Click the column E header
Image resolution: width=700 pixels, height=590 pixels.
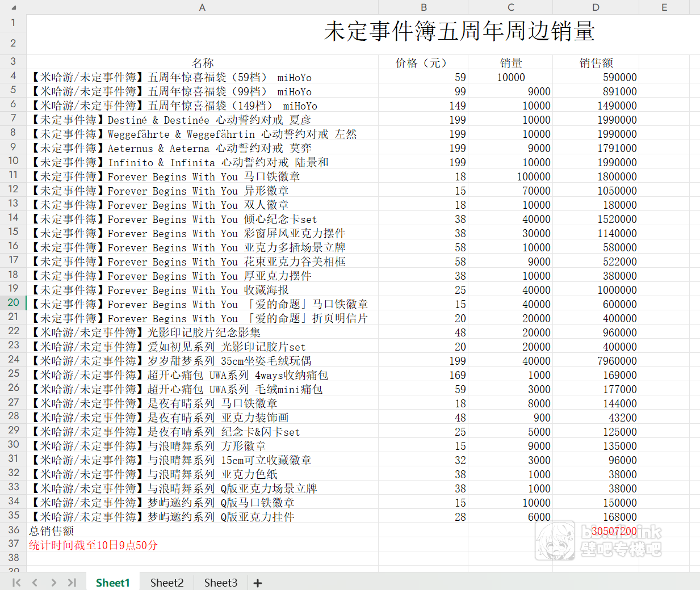(664, 7)
